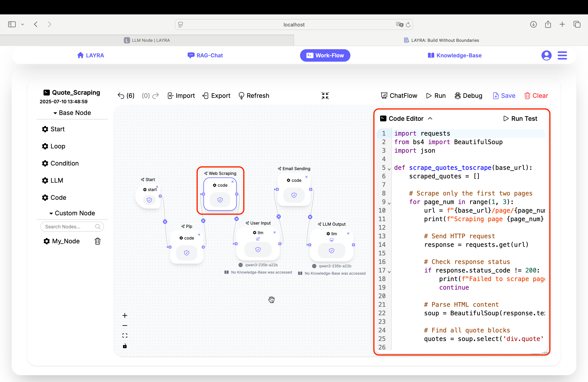Toggle the browser sidebar
The width and height of the screenshot is (588, 382).
pos(12,24)
